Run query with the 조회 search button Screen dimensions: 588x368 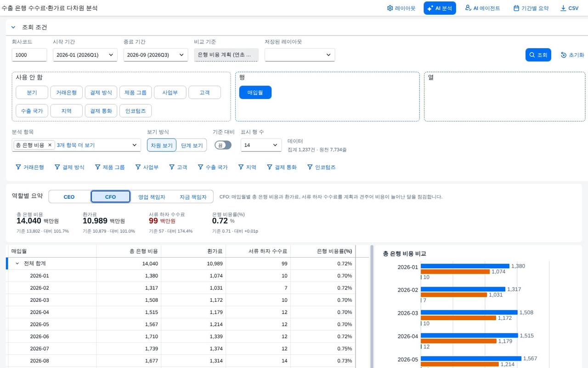538,55
